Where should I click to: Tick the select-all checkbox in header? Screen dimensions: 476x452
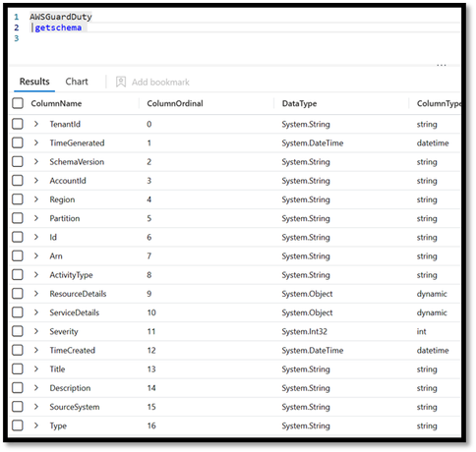point(18,103)
